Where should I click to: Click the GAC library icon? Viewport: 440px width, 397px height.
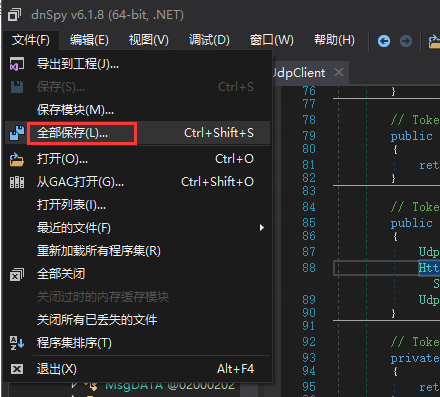(17, 182)
